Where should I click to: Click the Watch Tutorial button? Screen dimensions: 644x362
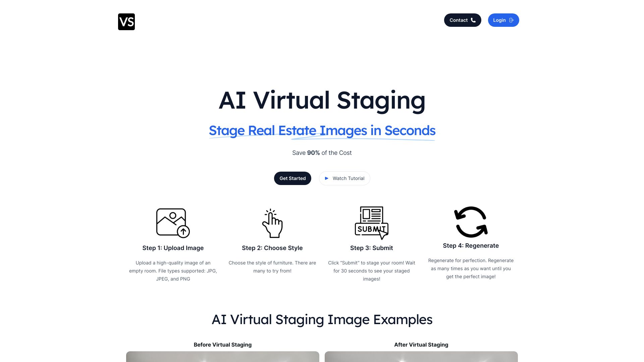click(x=344, y=178)
